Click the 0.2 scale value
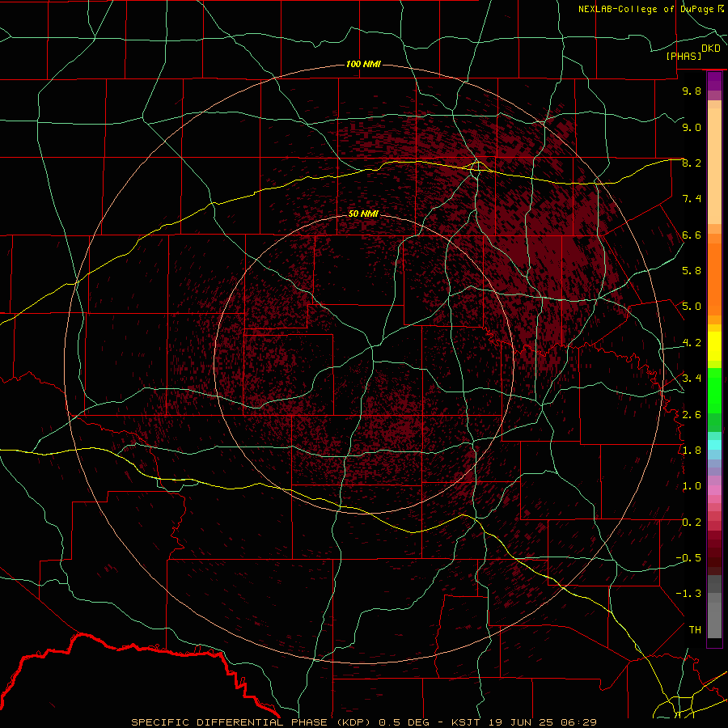The width and height of the screenshot is (728, 728). pos(692,523)
